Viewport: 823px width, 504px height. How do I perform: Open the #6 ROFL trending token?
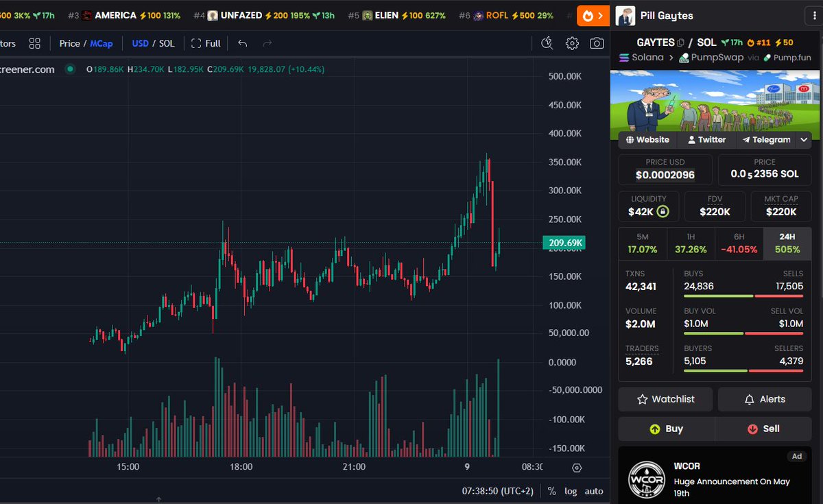click(505, 15)
